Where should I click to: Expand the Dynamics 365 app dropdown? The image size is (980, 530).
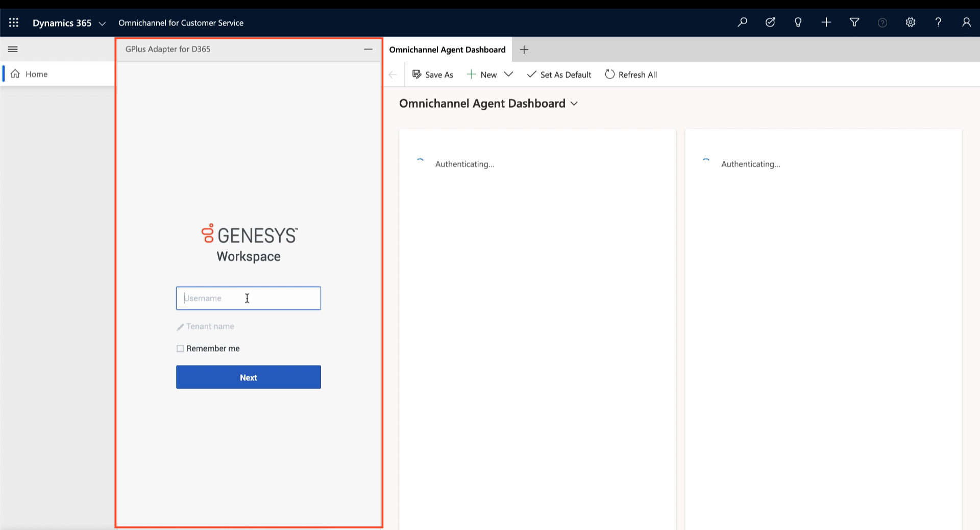[x=102, y=23]
